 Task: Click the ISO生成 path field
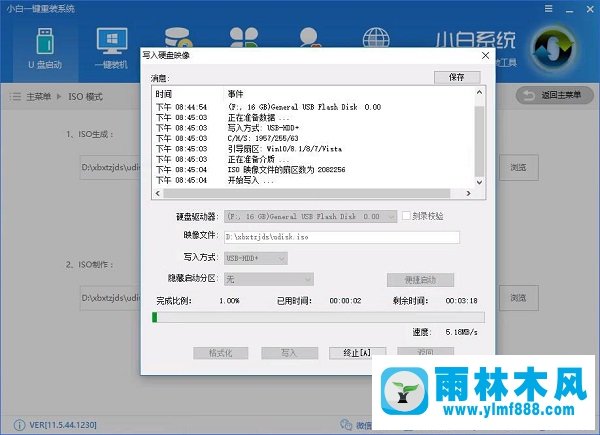(x=110, y=167)
